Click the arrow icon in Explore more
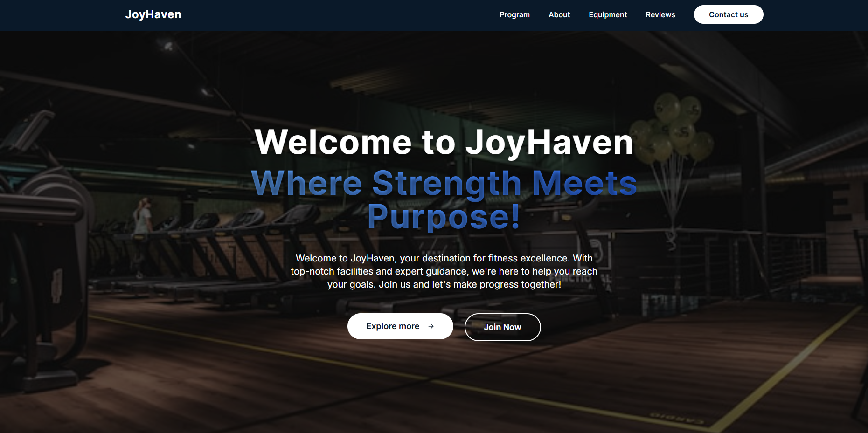 coord(431,326)
